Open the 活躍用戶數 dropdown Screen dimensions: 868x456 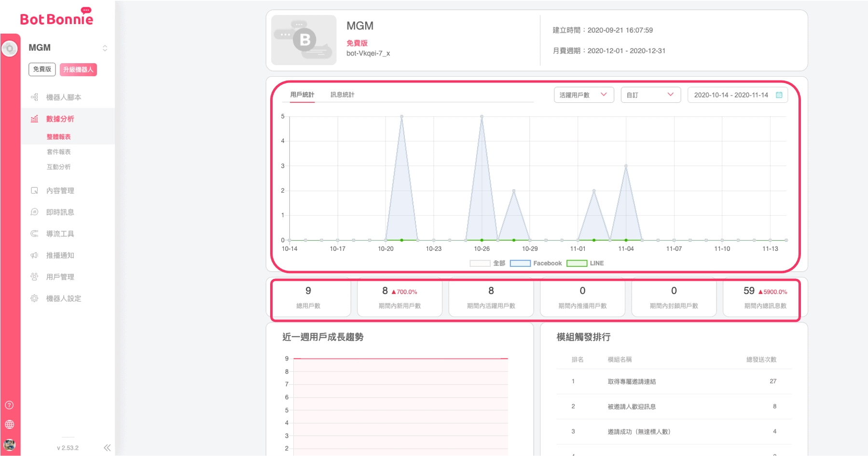click(583, 95)
